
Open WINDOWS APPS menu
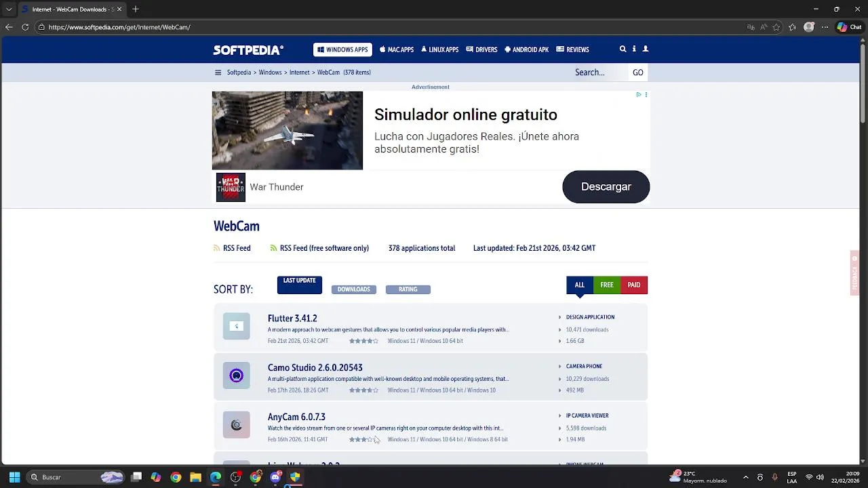pos(342,49)
